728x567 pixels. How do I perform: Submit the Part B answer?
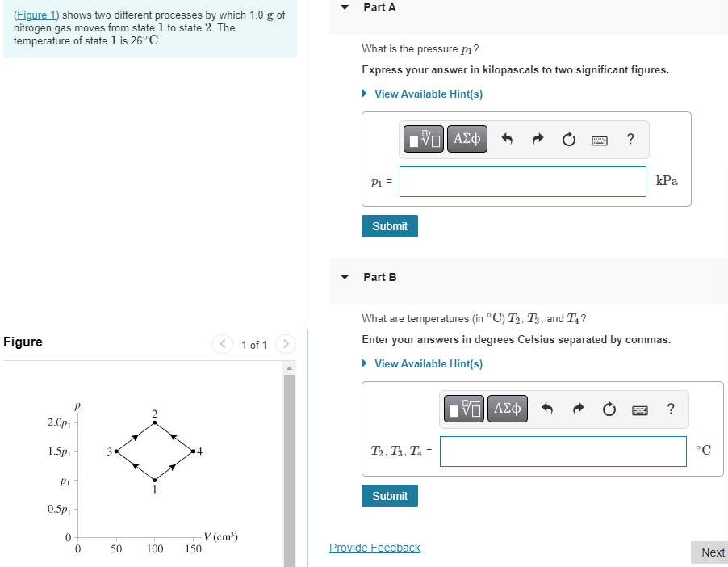pos(389,496)
